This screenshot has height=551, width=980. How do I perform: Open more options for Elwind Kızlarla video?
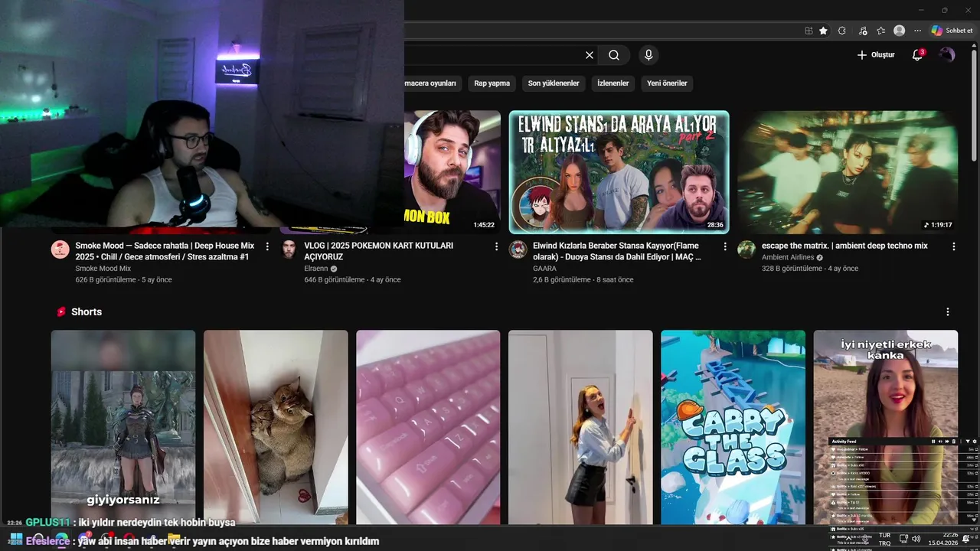[725, 246]
